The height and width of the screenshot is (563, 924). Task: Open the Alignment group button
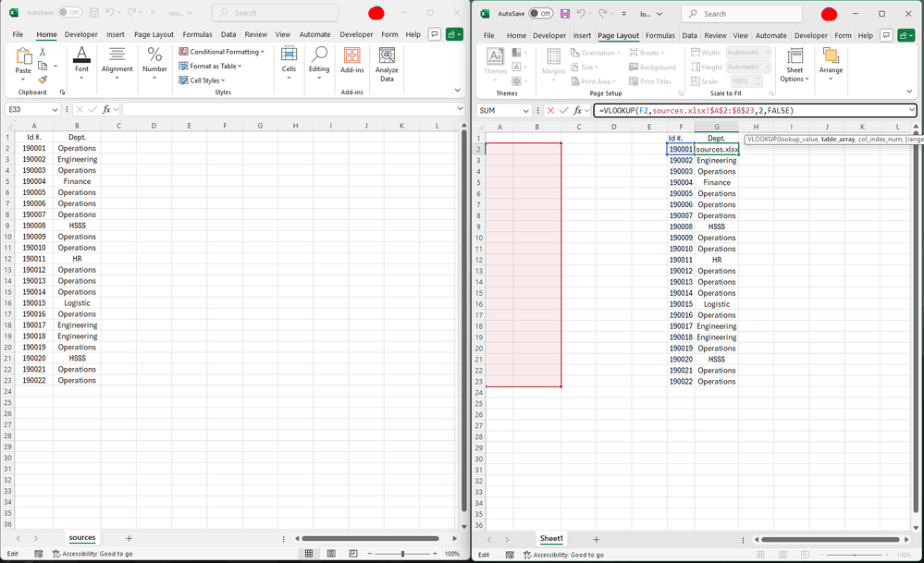[117, 64]
